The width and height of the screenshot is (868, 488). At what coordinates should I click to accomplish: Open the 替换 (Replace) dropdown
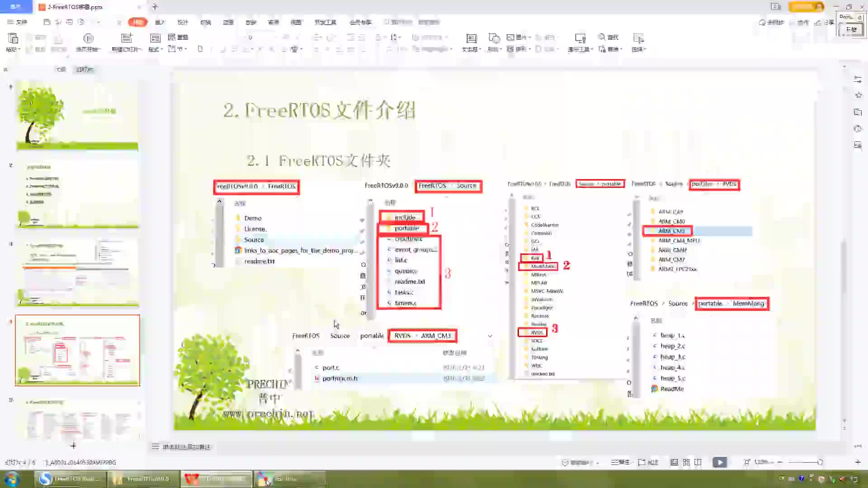point(610,49)
